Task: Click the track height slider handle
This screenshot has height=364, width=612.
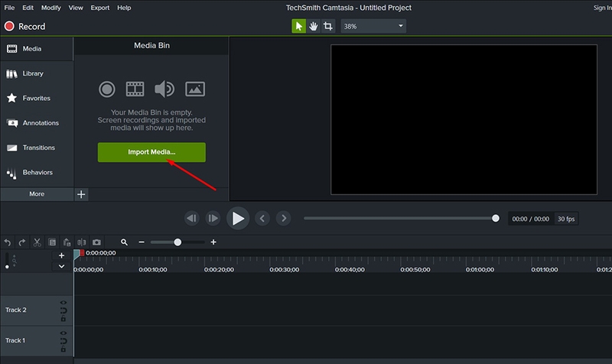Action: [7, 267]
